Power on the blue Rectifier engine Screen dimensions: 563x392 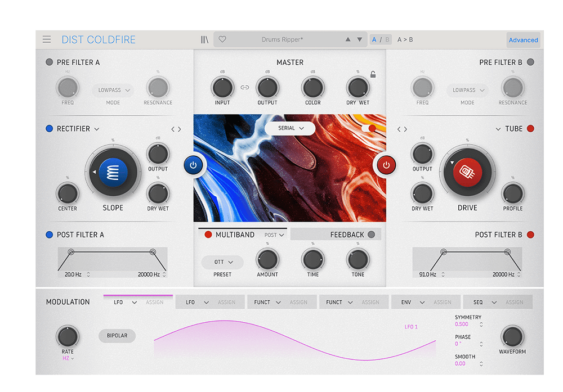(x=194, y=165)
